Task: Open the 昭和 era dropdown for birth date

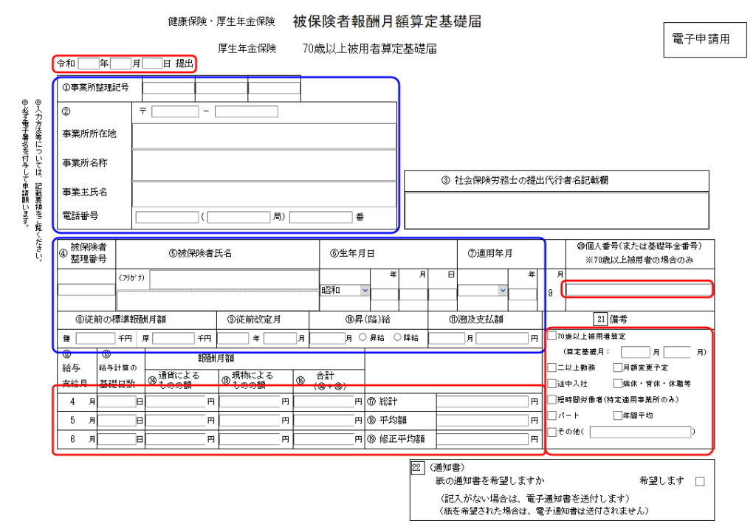Action: [x=344, y=291]
